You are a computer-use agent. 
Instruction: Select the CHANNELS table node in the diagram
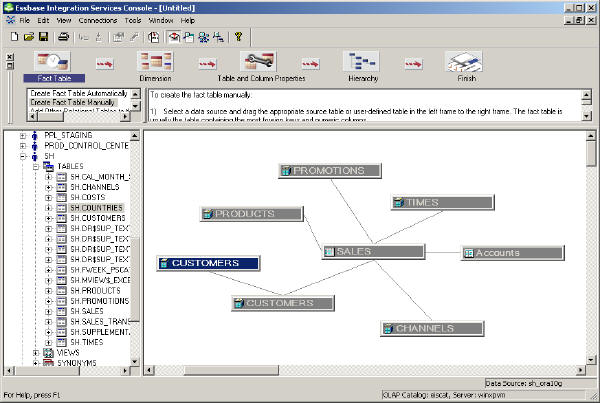(x=432, y=328)
